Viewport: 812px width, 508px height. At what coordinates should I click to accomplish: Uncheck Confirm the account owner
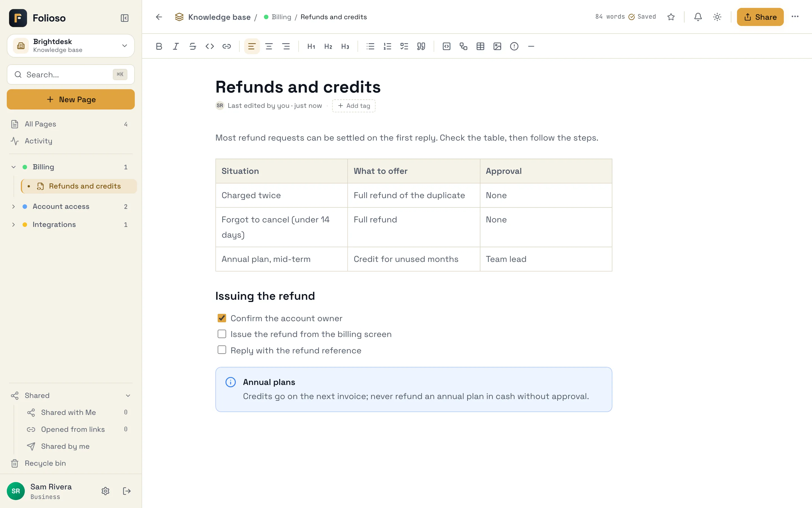tap(222, 318)
